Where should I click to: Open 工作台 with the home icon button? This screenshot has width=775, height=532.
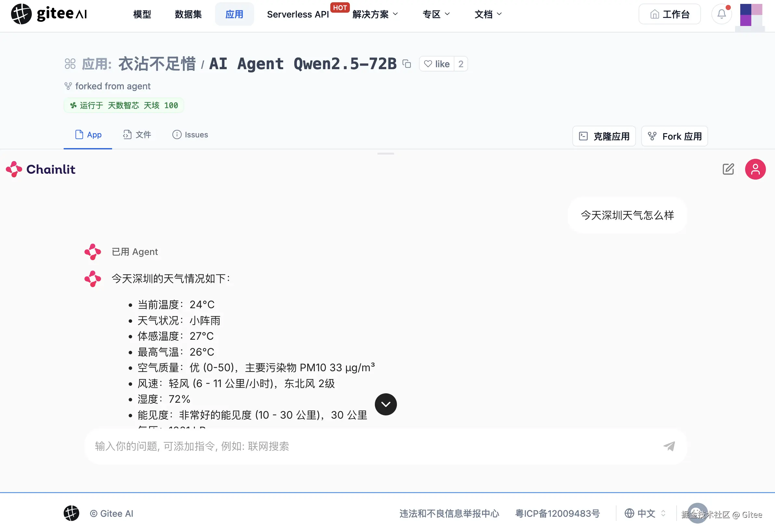coord(670,14)
